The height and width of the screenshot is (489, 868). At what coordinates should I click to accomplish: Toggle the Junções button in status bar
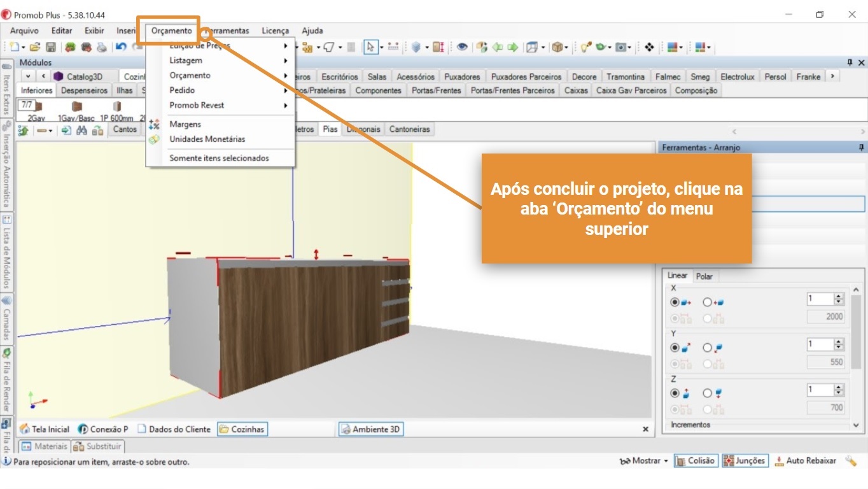click(745, 460)
